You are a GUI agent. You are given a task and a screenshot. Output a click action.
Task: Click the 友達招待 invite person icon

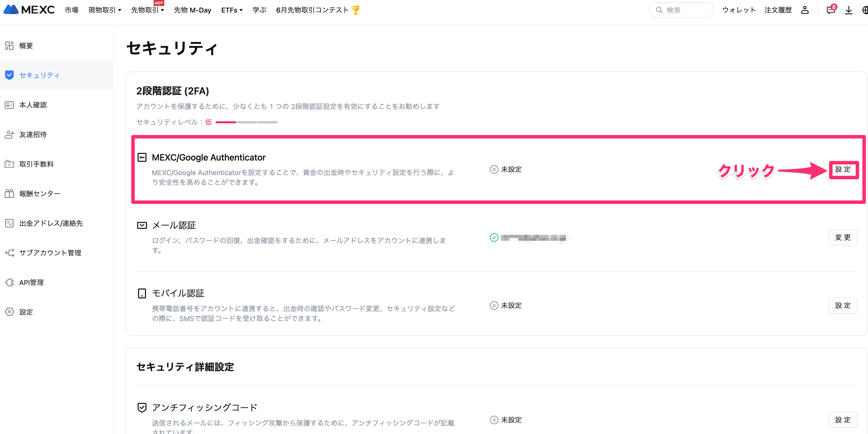pyautogui.click(x=9, y=134)
